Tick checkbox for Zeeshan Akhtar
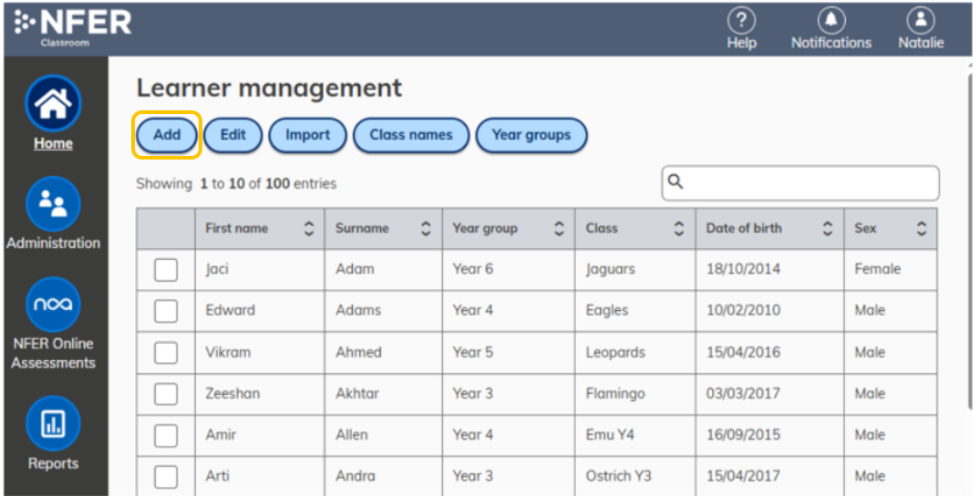The height and width of the screenshot is (496, 980). pyautogui.click(x=166, y=394)
